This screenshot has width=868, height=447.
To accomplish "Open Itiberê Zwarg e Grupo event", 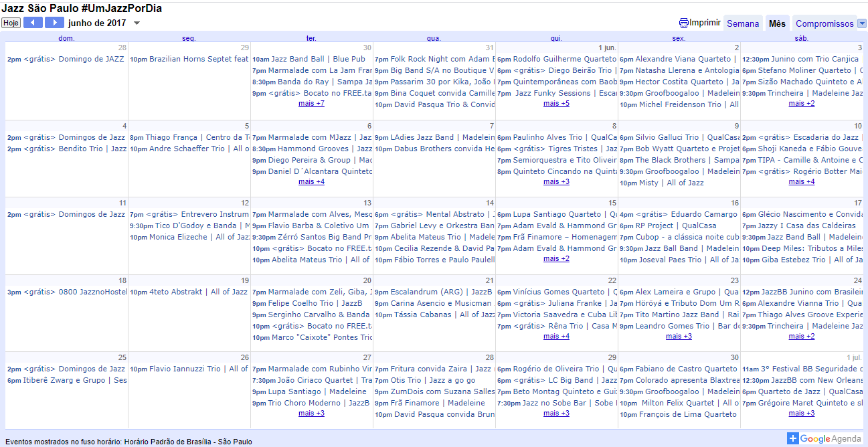I will [67, 381].
